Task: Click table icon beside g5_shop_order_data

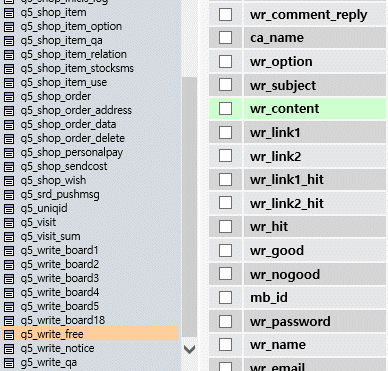Action: [9, 125]
